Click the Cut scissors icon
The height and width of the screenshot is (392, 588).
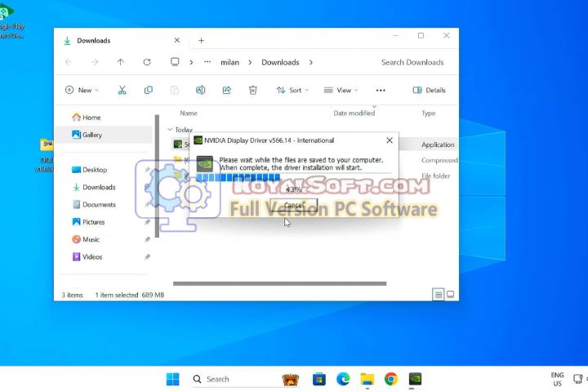(122, 90)
